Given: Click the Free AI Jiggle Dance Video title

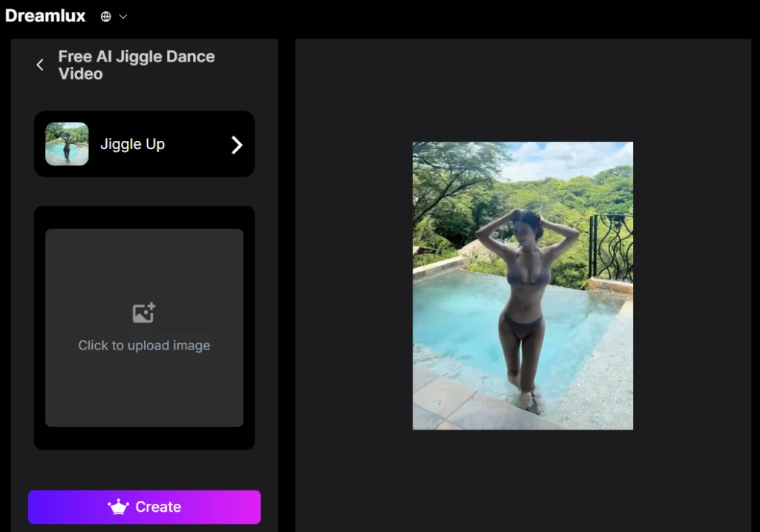Looking at the screenshot, I should [137, 65].
